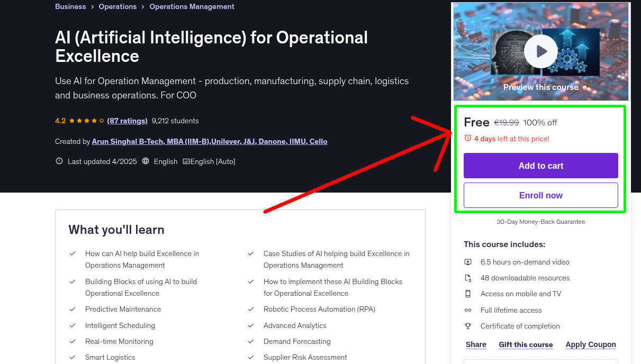Click the alarm clock icon near the discount timer
Image resolution: width=641 pixels, height=364 pixels.
pyautogui.click(x=468, y=138)
